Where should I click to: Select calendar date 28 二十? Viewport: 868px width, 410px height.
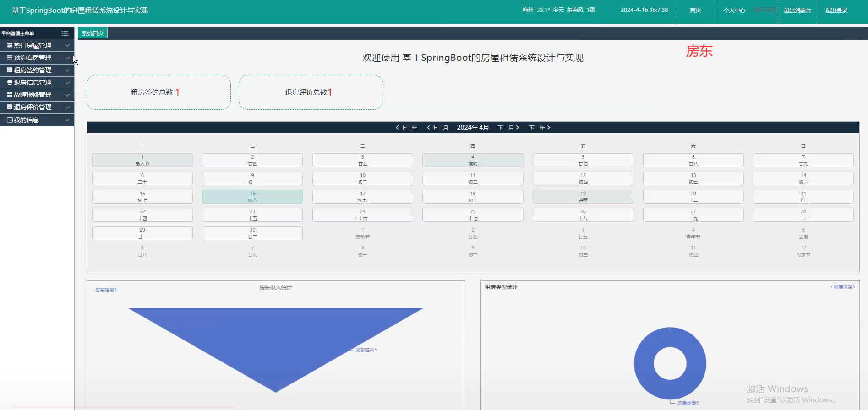pos(803,215)
